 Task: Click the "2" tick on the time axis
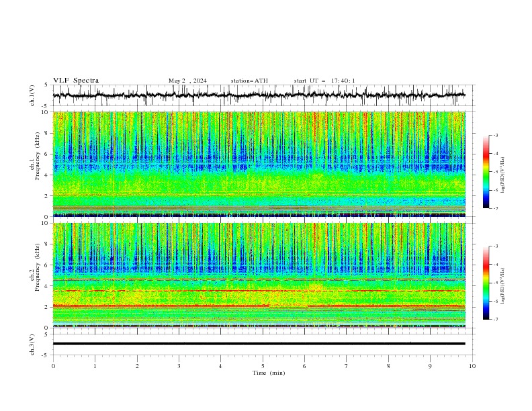click(137, 366)
